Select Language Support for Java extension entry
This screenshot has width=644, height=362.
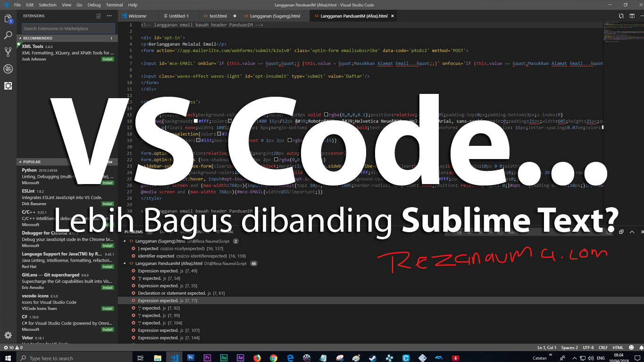coord(67,260)
